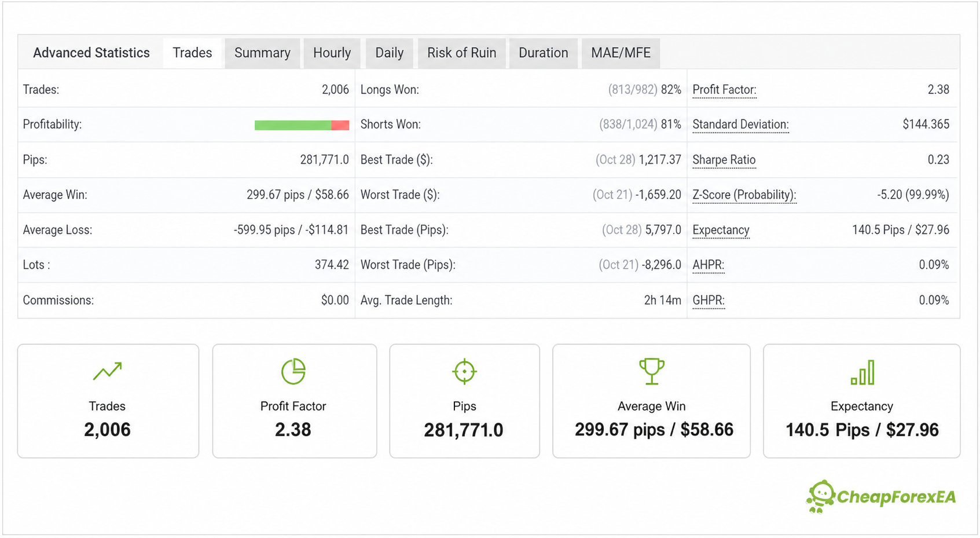The image size is (980, 538).
Task: Click the AHPR underlined label
Action: click(x=709, y=265)
